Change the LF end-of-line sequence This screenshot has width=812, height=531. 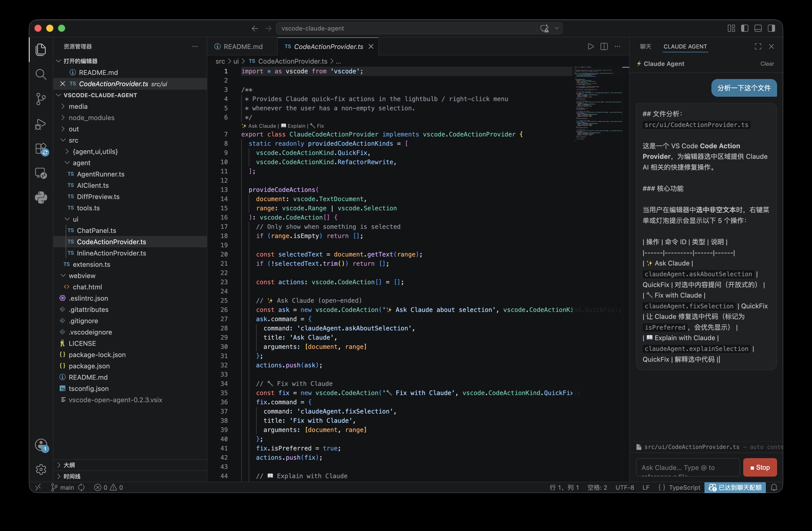pyautogui.click(x=646, y=487)
